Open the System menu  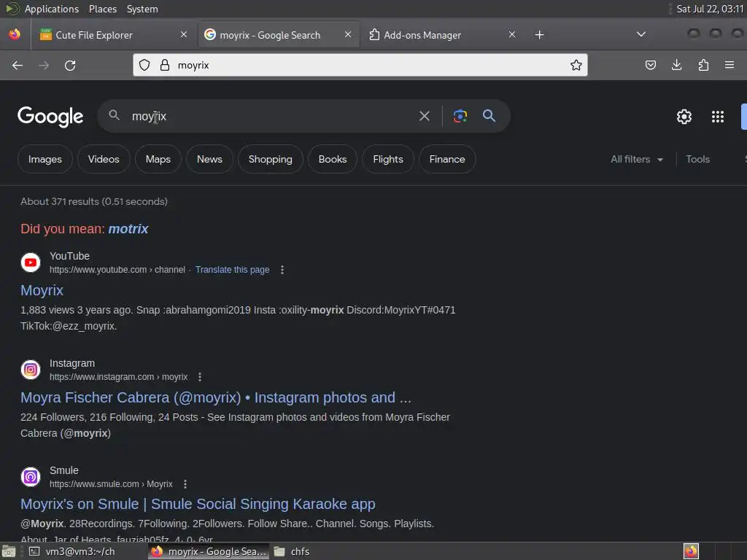142,9
